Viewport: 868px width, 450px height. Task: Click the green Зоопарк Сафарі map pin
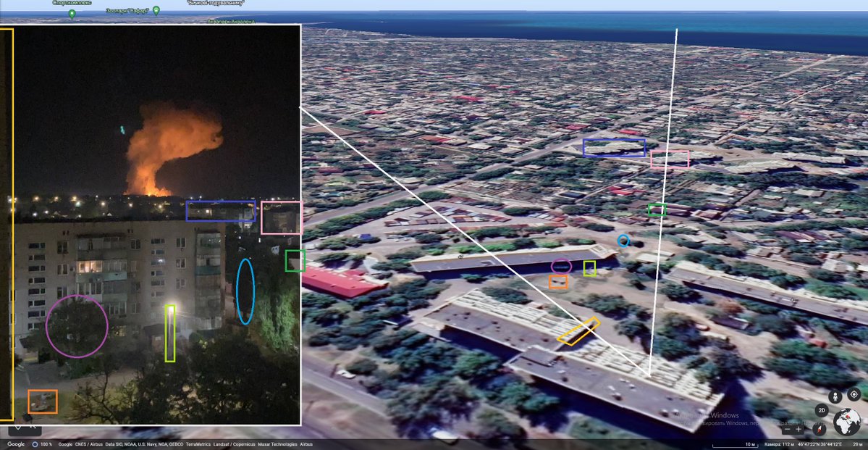156,10
